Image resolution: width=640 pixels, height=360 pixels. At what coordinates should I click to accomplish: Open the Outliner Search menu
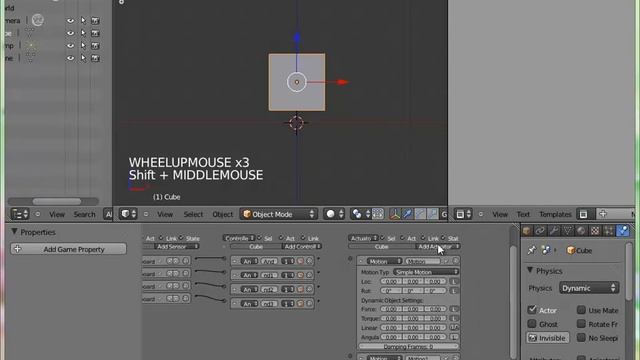click(84, 214)
